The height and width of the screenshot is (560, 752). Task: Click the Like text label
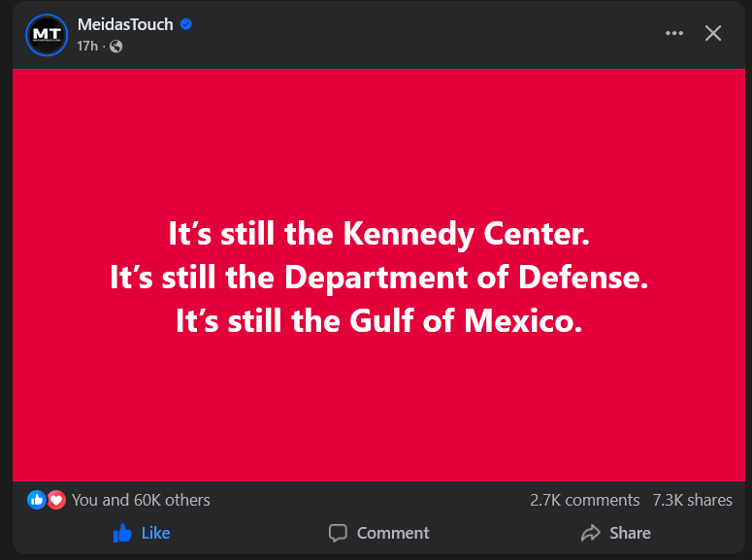coord(155,533)
